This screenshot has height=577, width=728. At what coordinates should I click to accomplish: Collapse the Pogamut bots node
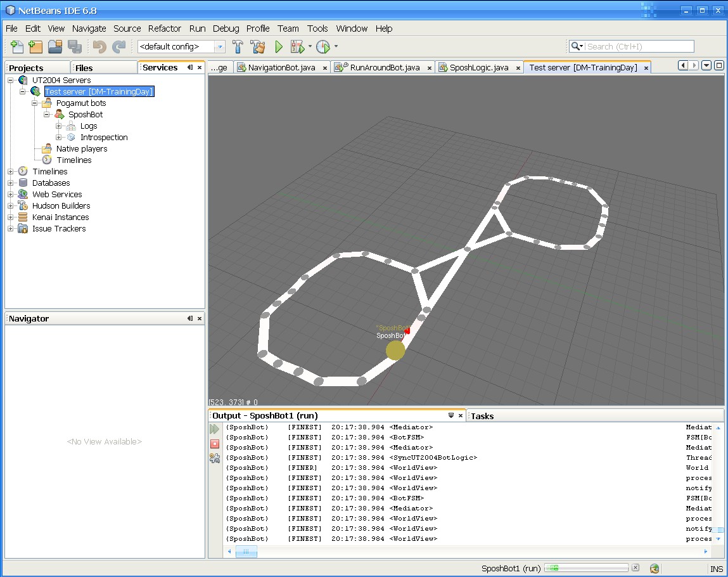tap(35, 103)
